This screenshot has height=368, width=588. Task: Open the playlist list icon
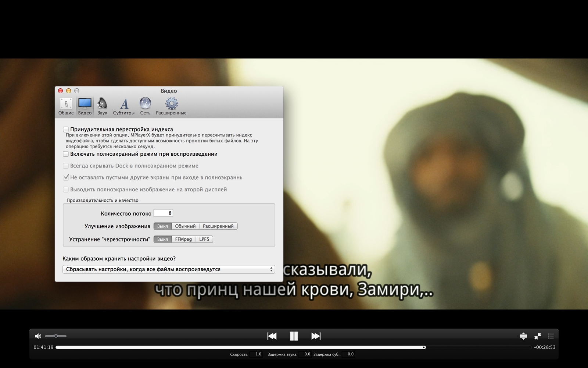(551, 336)
